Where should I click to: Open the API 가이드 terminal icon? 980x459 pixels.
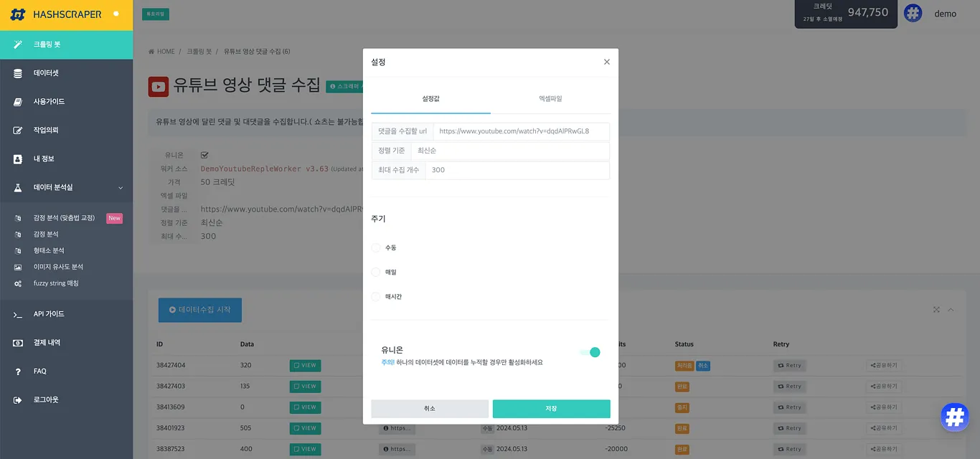pos(18,314)
